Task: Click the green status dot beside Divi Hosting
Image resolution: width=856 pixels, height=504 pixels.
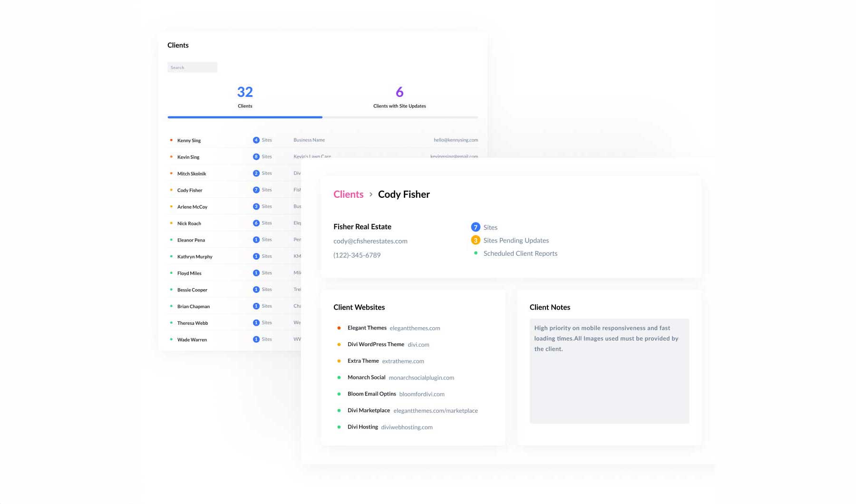Action: click(x=339, y=427)
